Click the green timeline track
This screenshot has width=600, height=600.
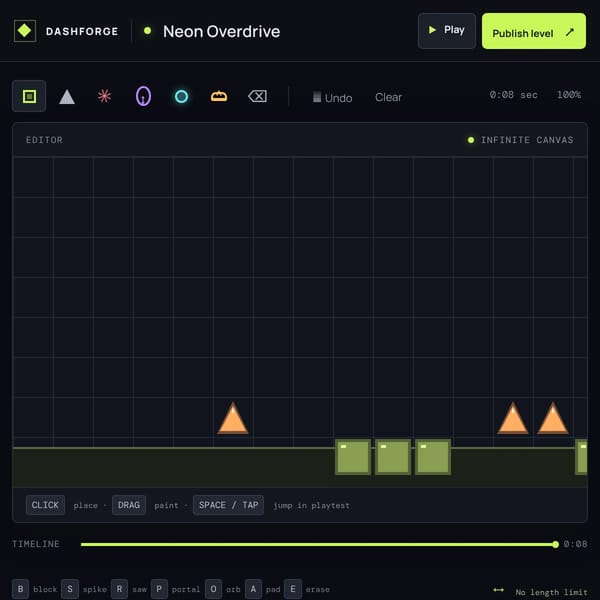[x=318, y=544]
